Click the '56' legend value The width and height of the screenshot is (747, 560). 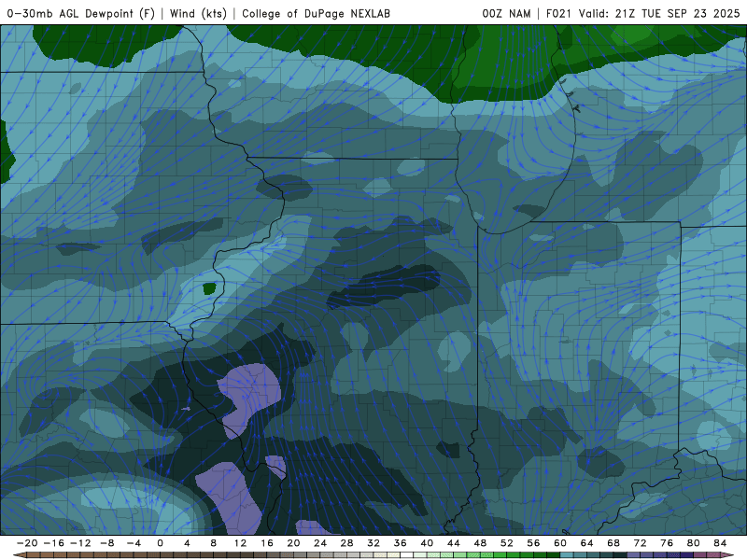pos(533,543)
